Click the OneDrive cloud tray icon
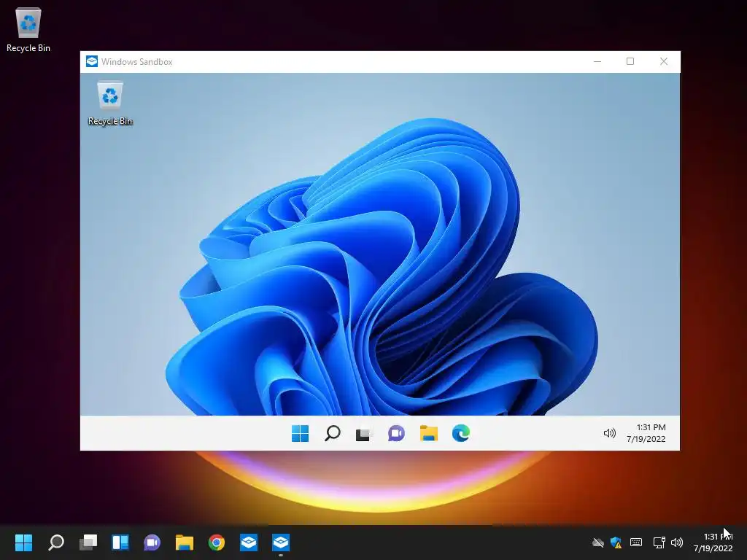Viewport: 747px width, 560px height. [598, 542]
